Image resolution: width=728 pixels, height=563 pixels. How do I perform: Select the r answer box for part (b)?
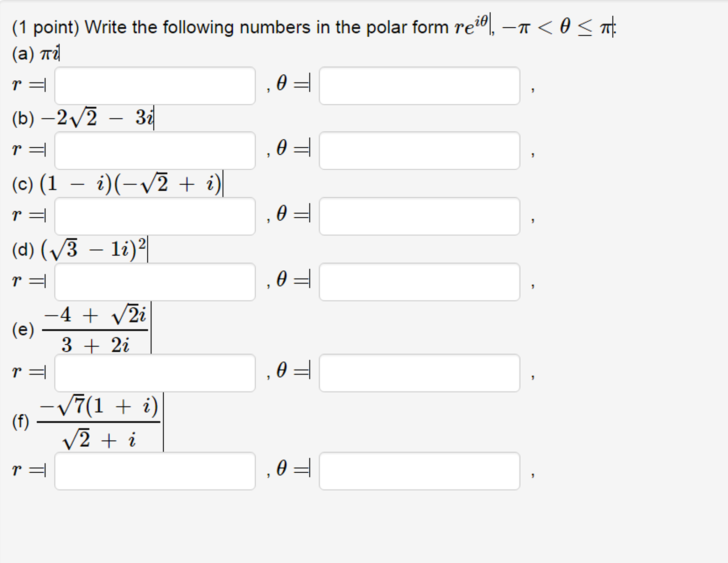tap(155, 149)
